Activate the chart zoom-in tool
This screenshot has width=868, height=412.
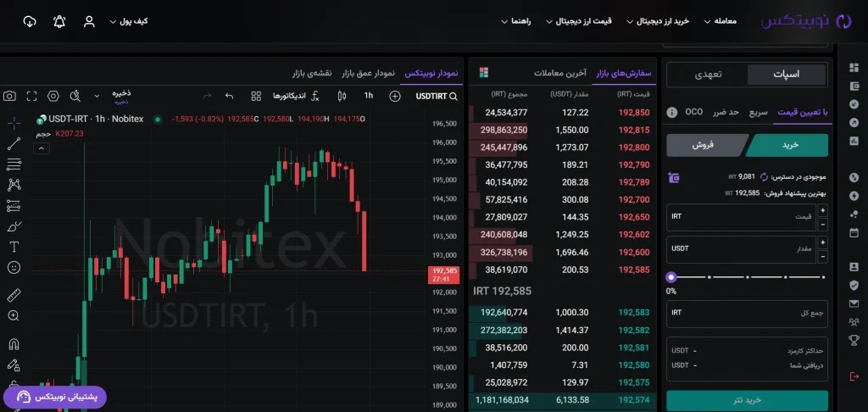pyautogui.click(x=14, y=315)
